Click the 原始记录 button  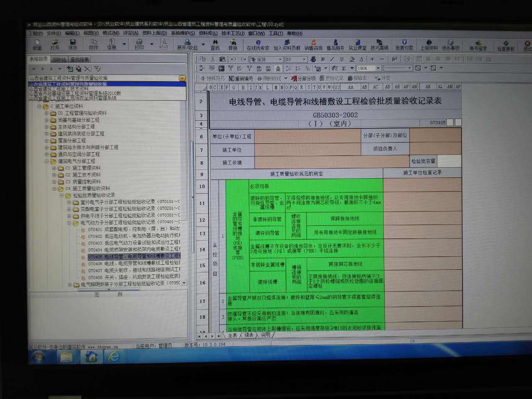332,78
